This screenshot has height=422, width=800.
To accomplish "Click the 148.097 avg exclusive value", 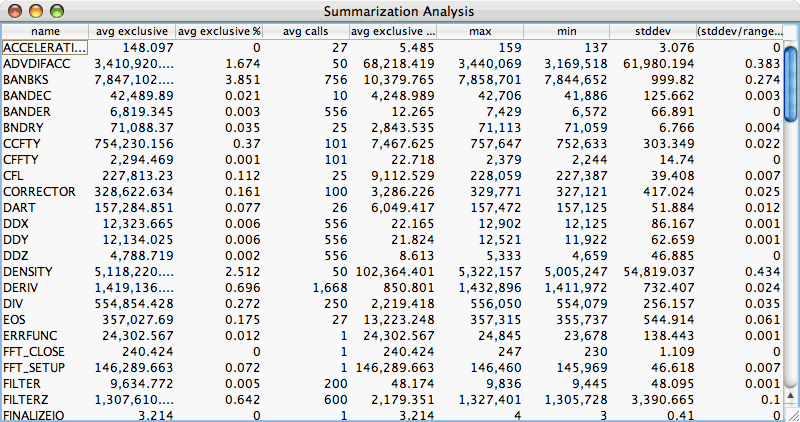I will pyautogui.click(x=148, y=47).
